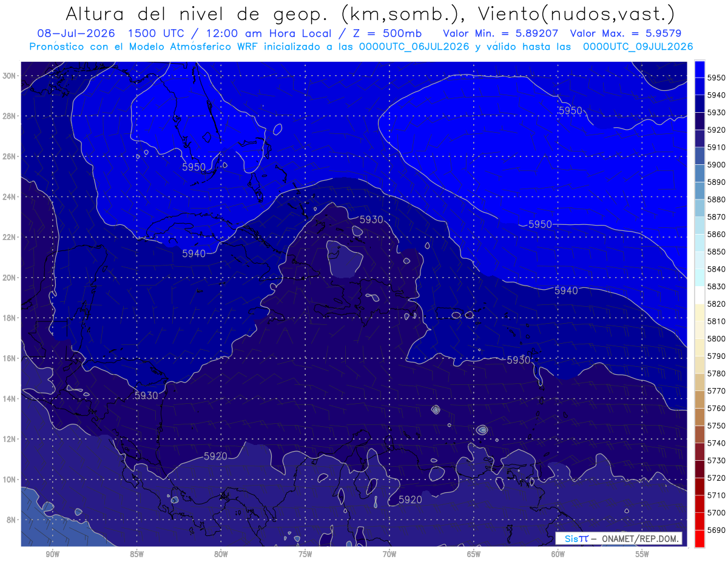The image size is (728, 562).
Task: Select the 'Valor Max. = 5.9579' text
Action: point(625,33)
